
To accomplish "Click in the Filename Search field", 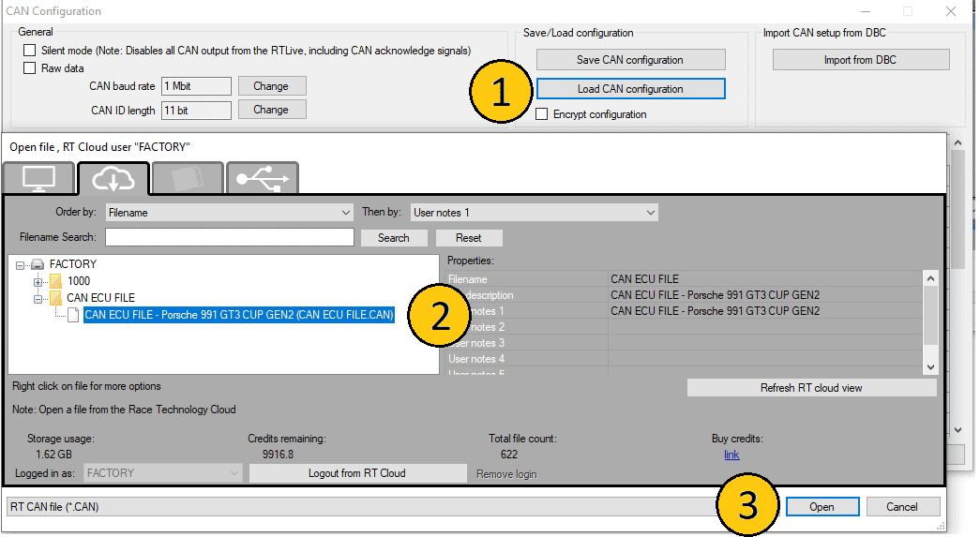I will coord(229,238).
